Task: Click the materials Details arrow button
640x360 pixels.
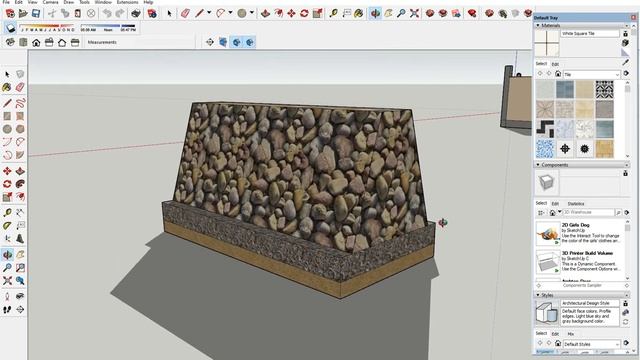Action: pos(627,73)
